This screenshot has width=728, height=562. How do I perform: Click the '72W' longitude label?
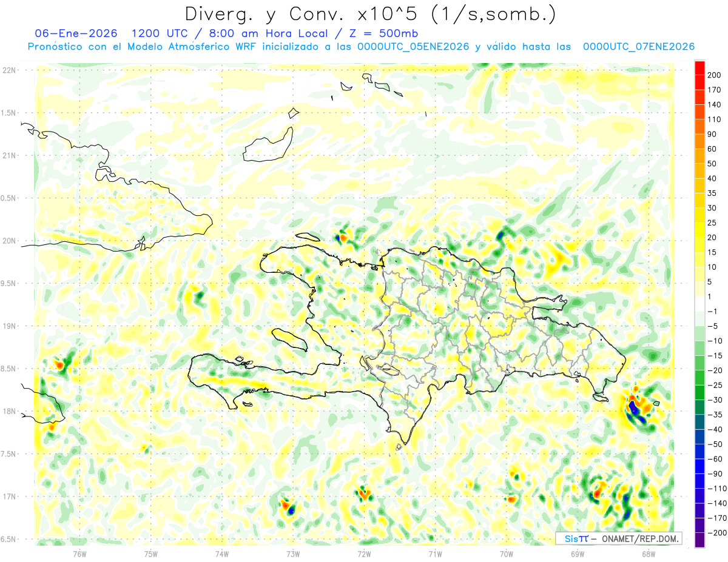364,554
